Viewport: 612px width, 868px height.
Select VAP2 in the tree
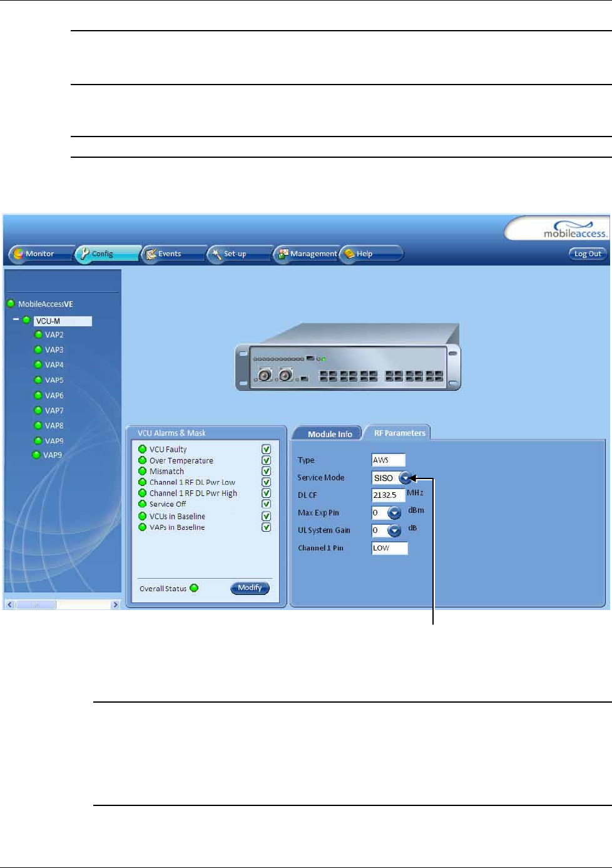click(x=54, y=334)
